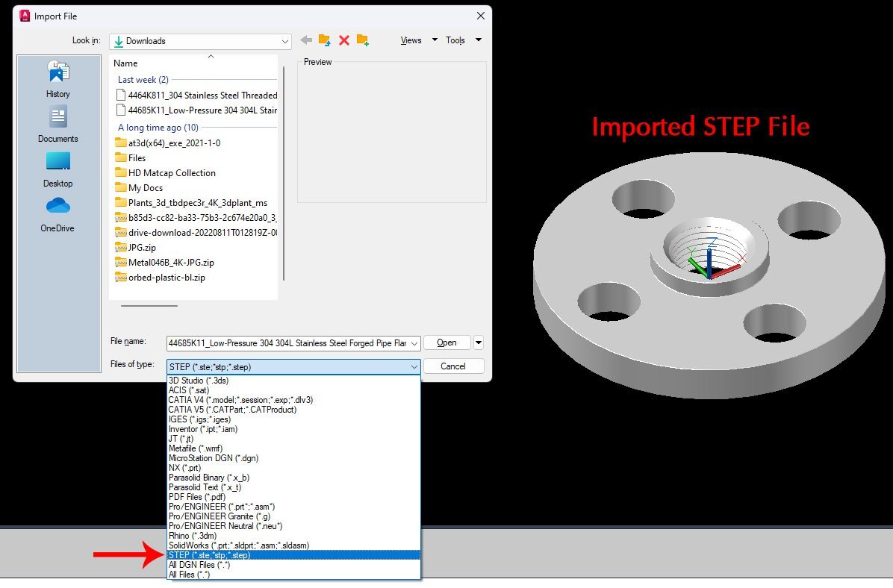Open the Views menu
This screenshot has width=893, height=588.
[x=411, y=40]
